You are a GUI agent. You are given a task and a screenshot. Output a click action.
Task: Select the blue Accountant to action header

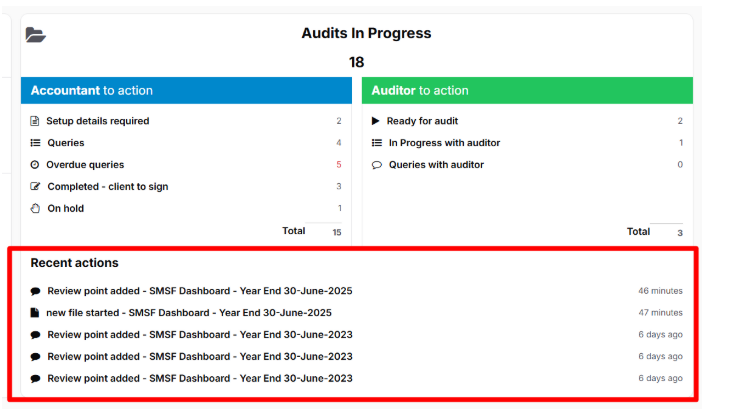click(187, 90)
